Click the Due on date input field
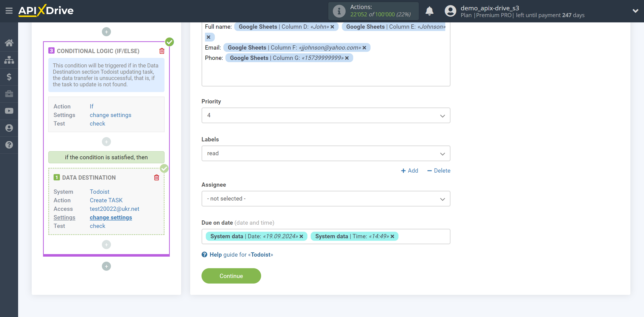 coord(326,236)
